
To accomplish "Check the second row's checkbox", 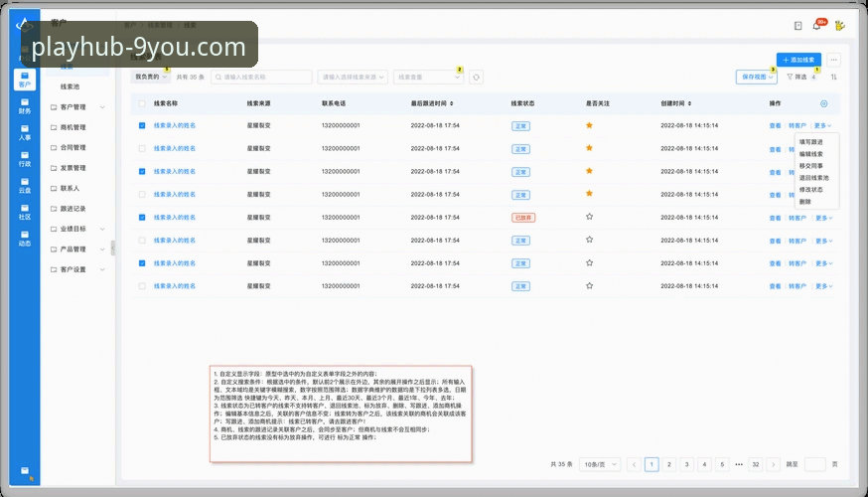I will (142, 148).
